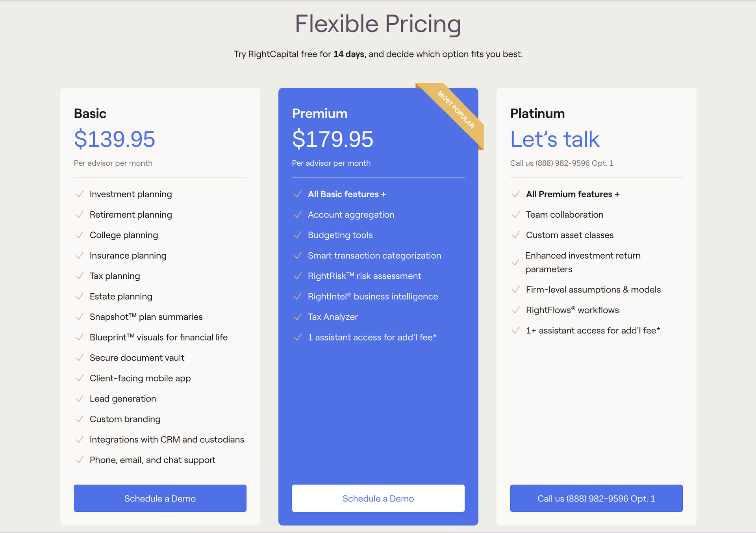Click the checkmark beside Investment planning

[80, 194]
